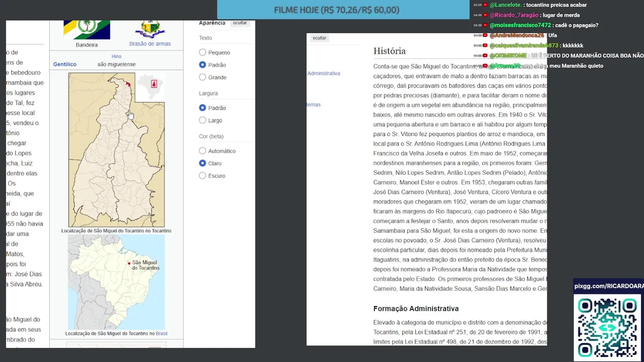Click 'Cor (beta)' label
Viewport: 644px width, 362px height.
tap(211, 136)
